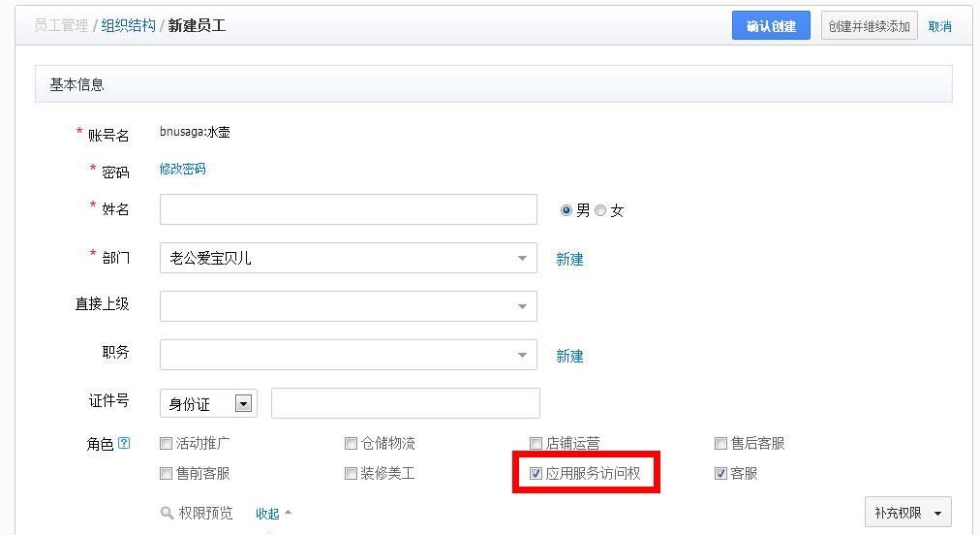Viewport: 980px width, 535px height.
Task: Uncheck the 应用服务访问权 checkbox
Action: click(536, 474)
